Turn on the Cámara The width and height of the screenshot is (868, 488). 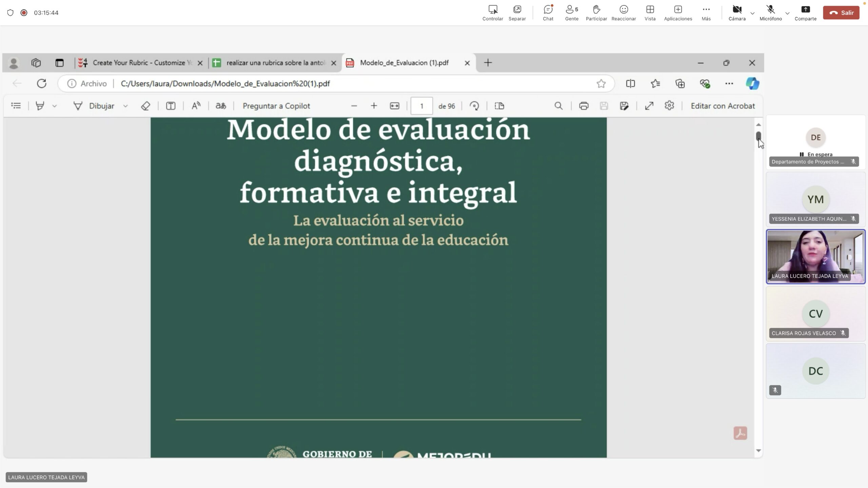click(x=737, y=13)
